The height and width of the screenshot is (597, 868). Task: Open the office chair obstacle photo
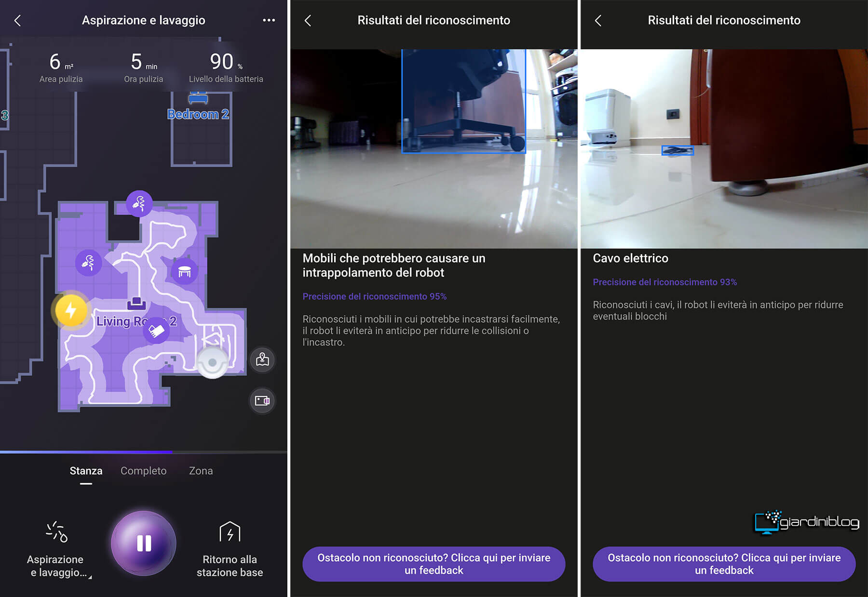coord(434,148)
